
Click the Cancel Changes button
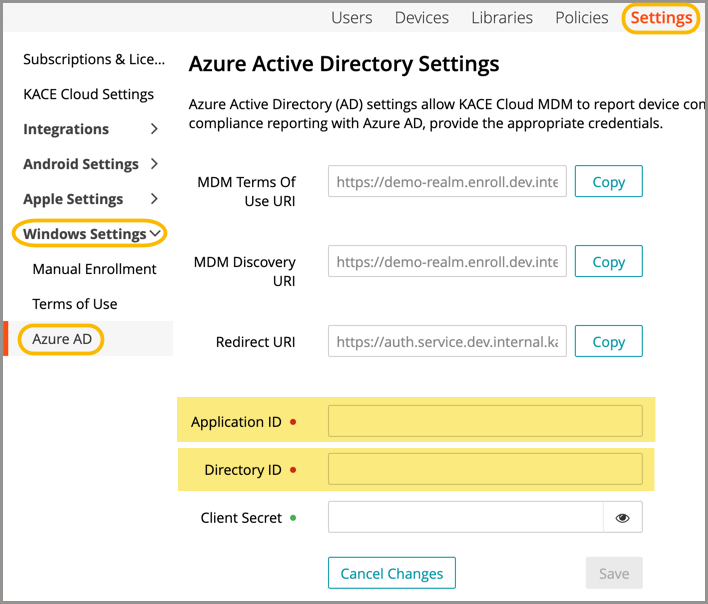(x=391, y=573)
